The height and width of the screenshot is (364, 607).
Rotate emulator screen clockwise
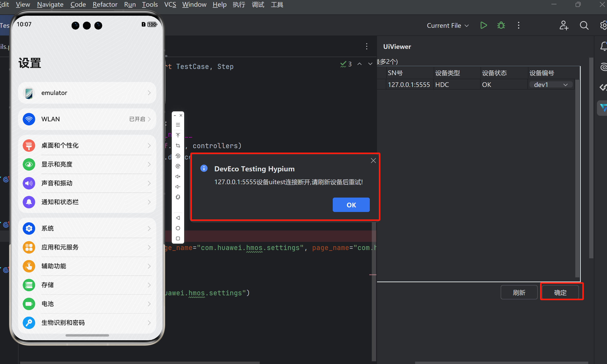tap(178, 166)
